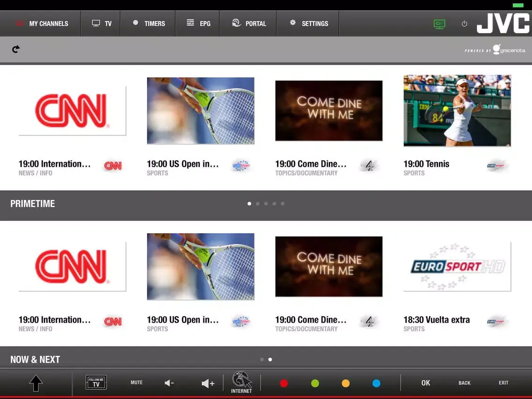
Task: Click the EXIT button
Action: pos(503,382)
